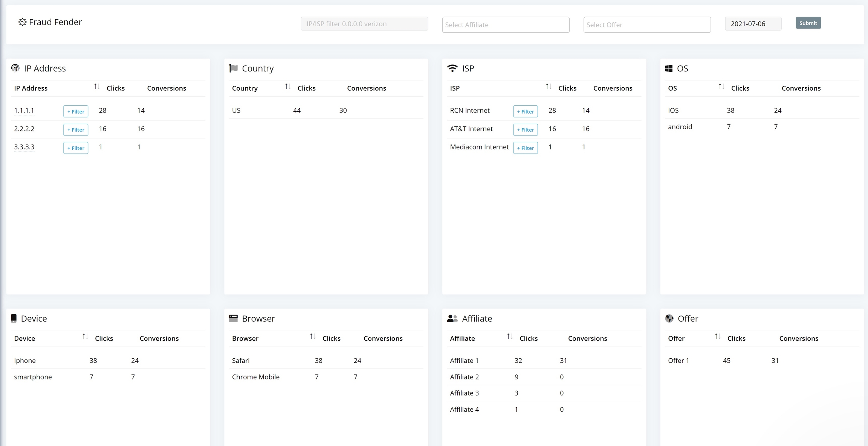Toggle sort order on ISP column
This screenshot has height=446, width=868.
pos(549,87)
